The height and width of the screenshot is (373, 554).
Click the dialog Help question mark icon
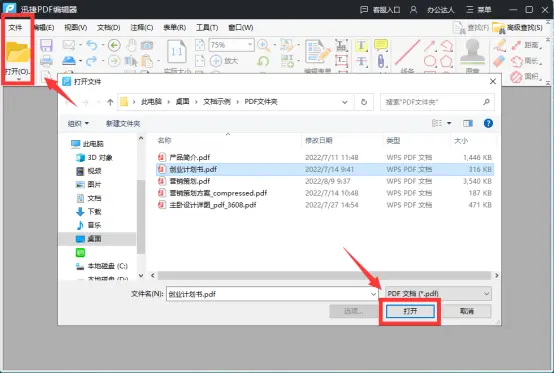click(488, 123)
